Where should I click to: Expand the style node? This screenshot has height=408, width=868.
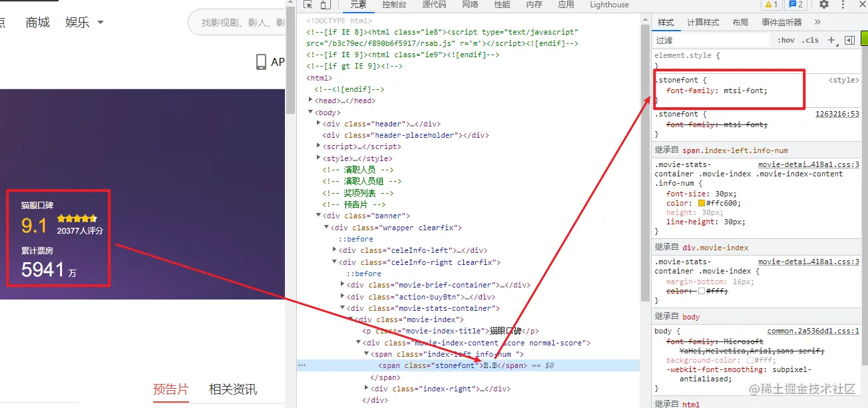[x=319, y=158]
